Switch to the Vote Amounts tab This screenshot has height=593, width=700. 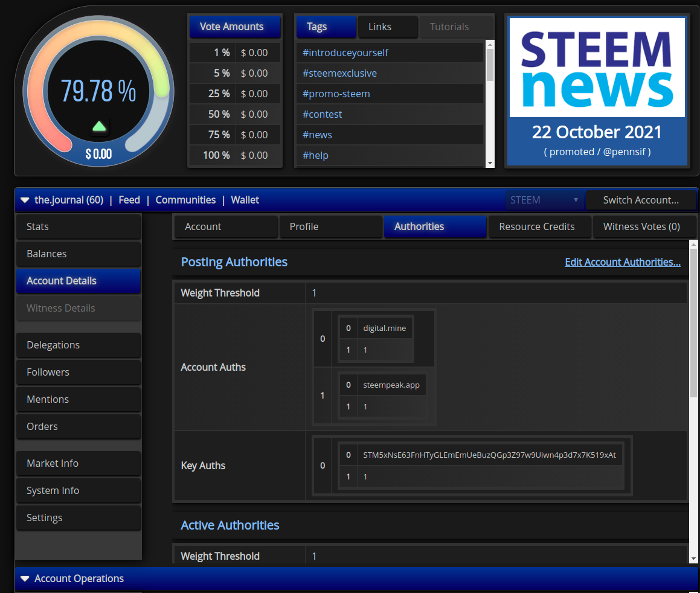[235, 27]
